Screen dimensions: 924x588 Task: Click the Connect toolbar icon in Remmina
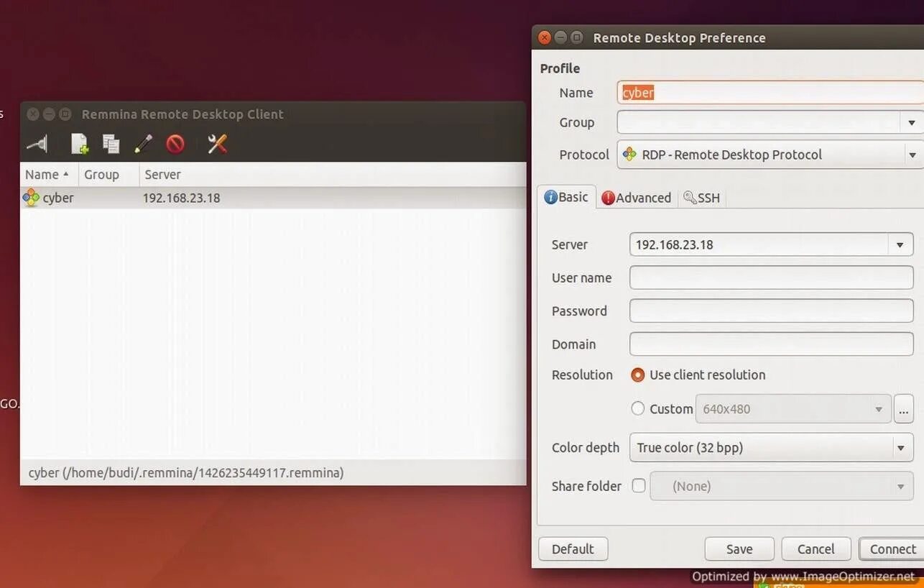37,144
